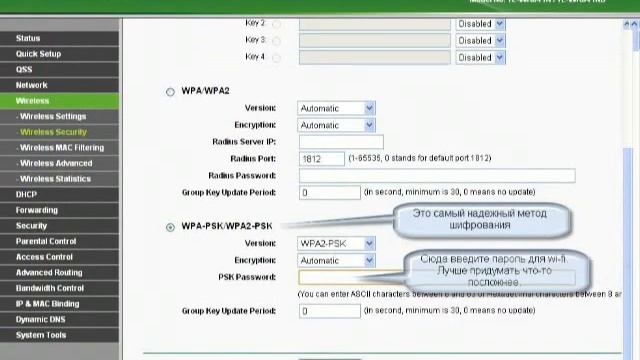The width and height of the screenshot is (640, 360).
Task: Open Advanced Routing menu
Action: 60,272
